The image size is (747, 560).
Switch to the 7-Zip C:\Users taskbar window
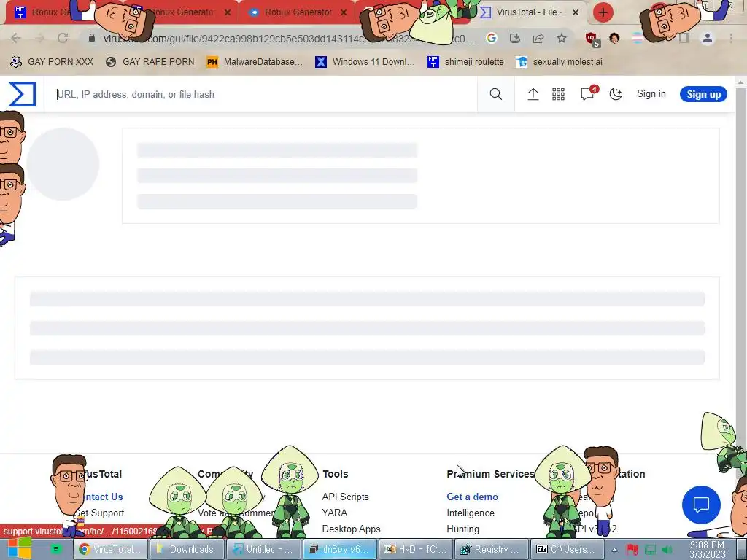tap(567, 550)
